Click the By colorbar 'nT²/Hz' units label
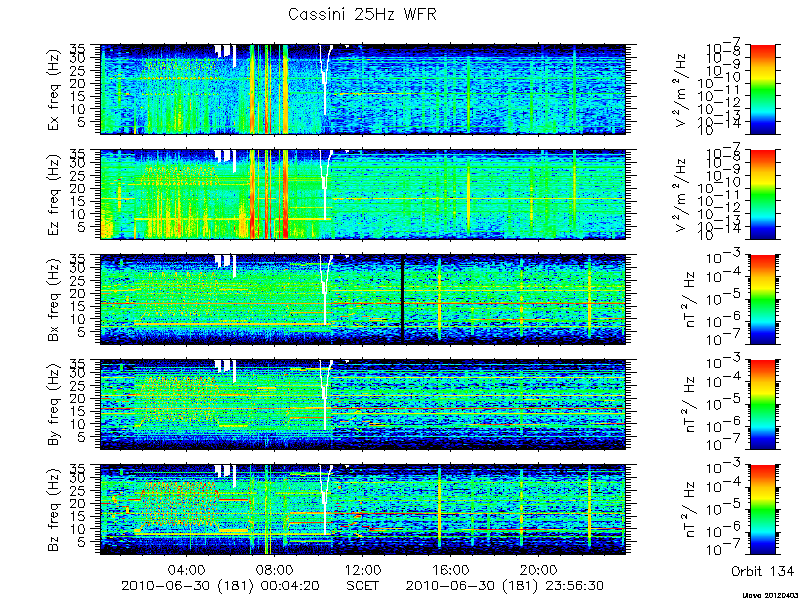This screenshot has height=600, width=800. pos(690,405)
